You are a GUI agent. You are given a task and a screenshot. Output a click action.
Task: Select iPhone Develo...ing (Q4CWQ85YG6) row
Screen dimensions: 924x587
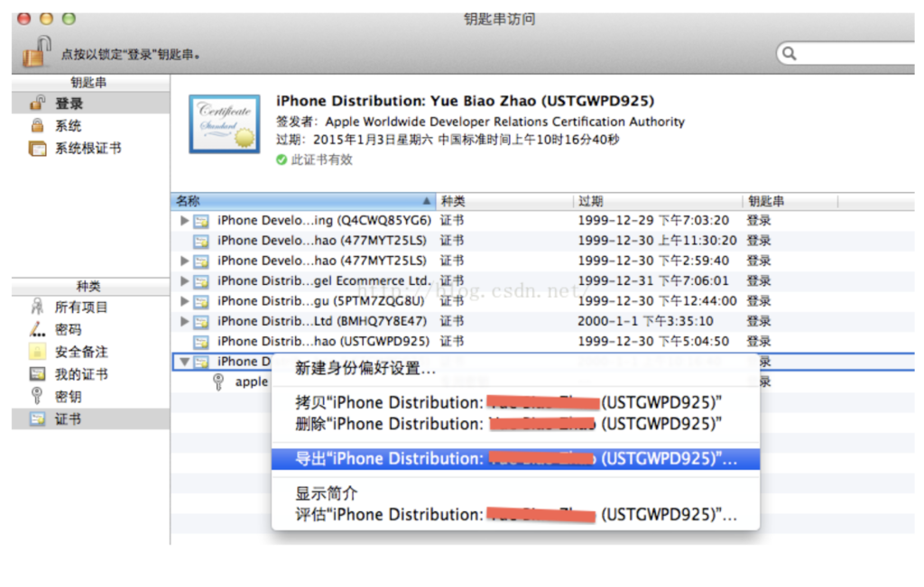(x=542, y=220)
